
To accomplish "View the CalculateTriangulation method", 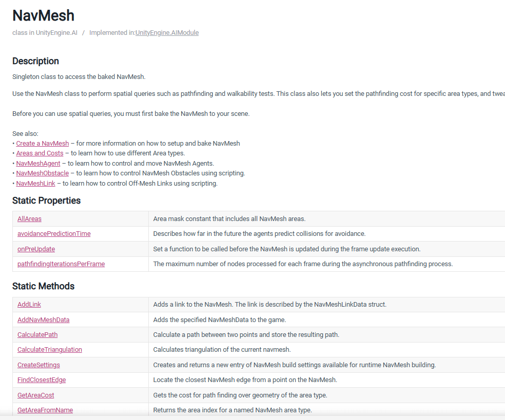I will tap(50, 350).
